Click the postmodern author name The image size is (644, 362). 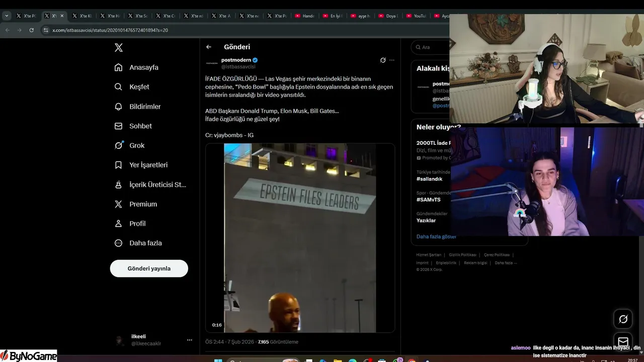click(x=236, y=60)
